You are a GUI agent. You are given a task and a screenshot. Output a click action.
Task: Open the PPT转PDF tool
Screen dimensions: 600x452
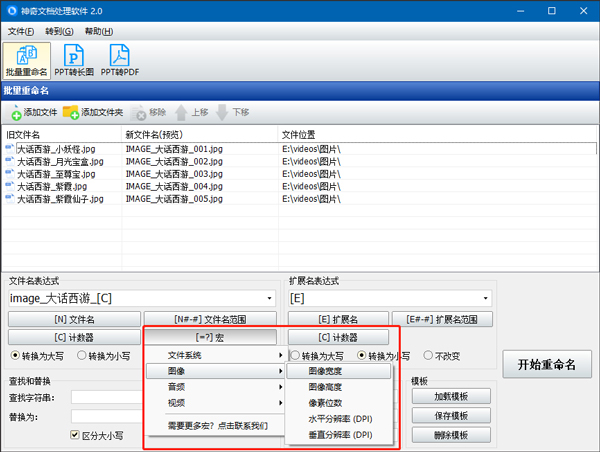[120, 60]
